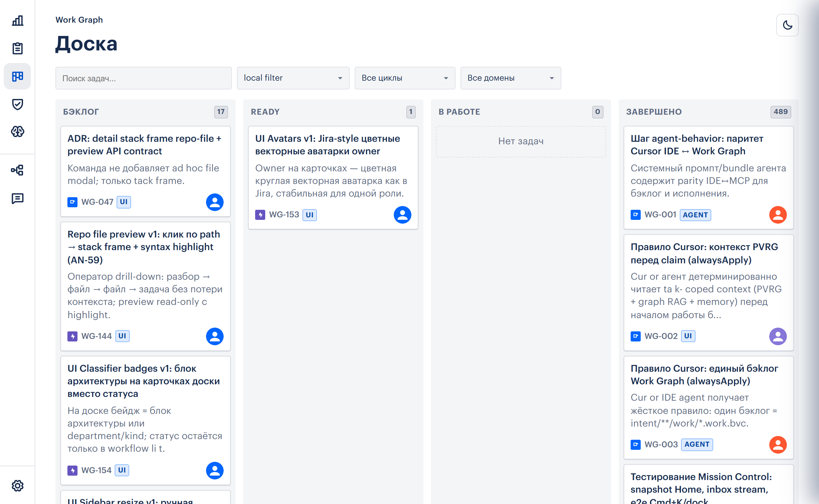
Task: Click the owner avatar on WG-153 card
Action: 402,215
